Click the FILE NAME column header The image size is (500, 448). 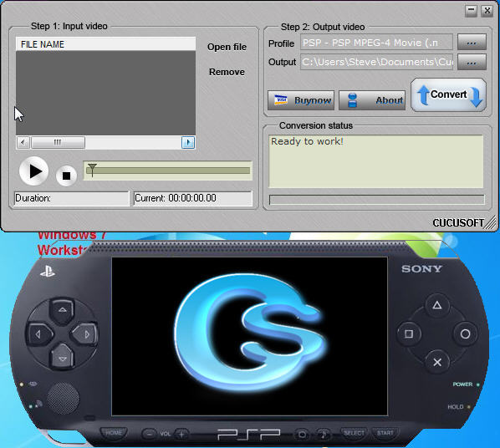[x=105, y=44]
